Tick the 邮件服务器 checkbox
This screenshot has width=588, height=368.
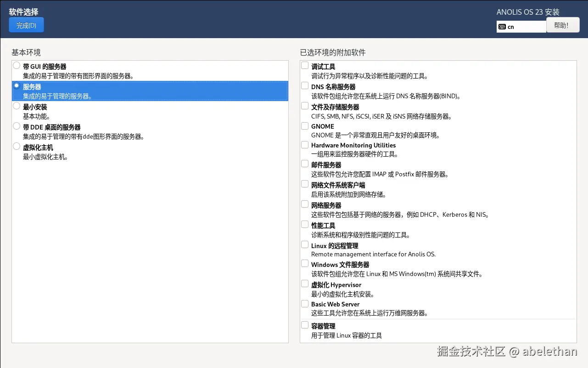(305, 164)
